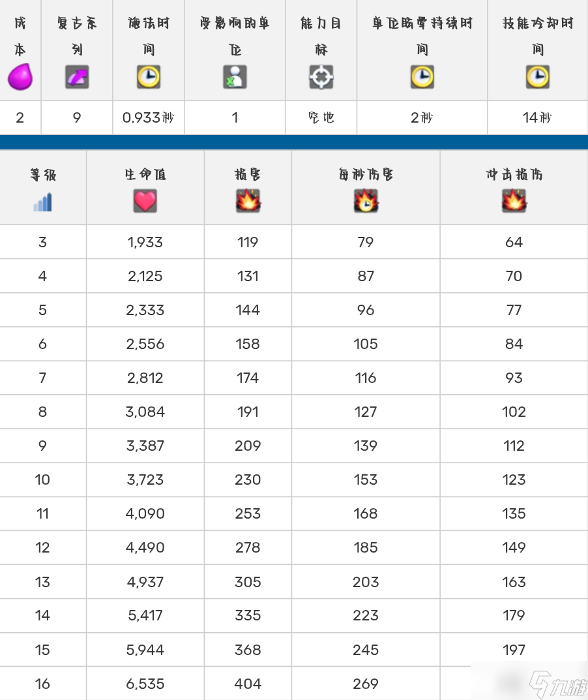Click the 404 damage value cell
Viewport: 588px width, 700px height.
[248, 684]
